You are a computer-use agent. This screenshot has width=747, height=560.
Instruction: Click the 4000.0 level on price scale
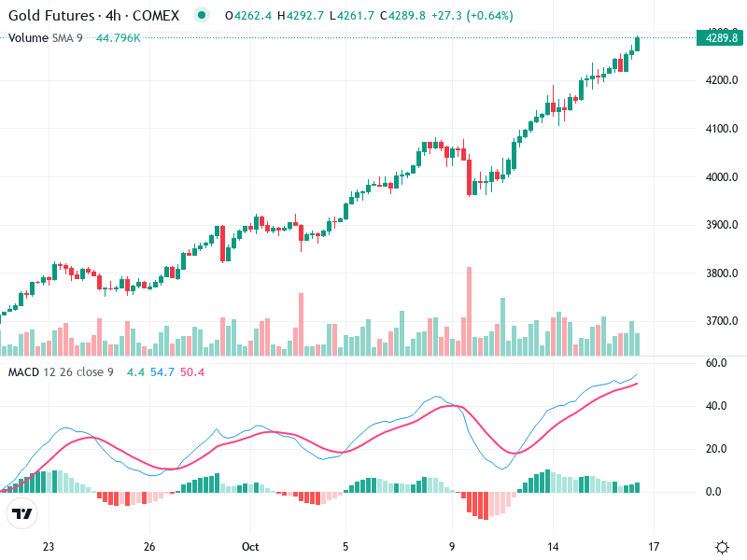click(x=724, y=176)
